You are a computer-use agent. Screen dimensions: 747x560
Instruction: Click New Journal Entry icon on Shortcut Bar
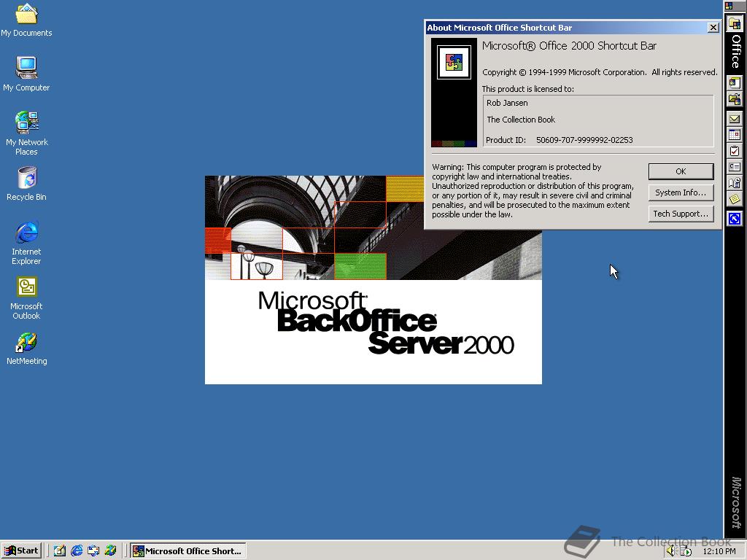point(735,183)
